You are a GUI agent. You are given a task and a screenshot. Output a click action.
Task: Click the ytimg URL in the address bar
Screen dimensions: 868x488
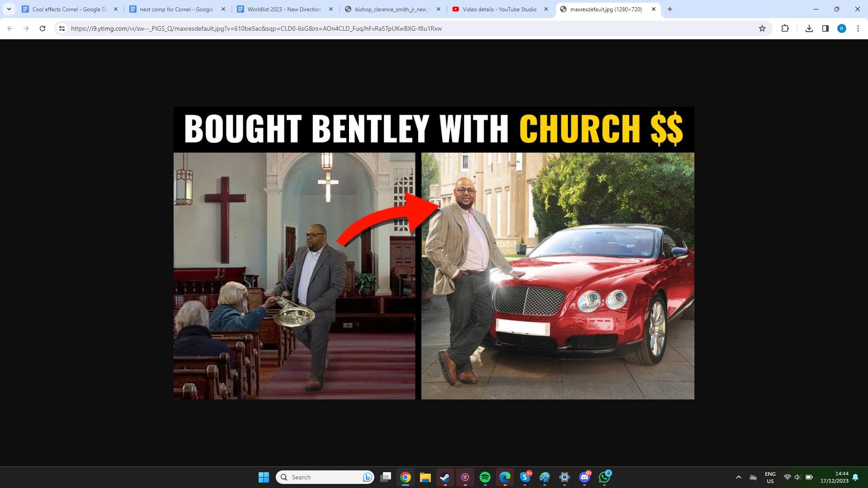(x=256, y=28)
